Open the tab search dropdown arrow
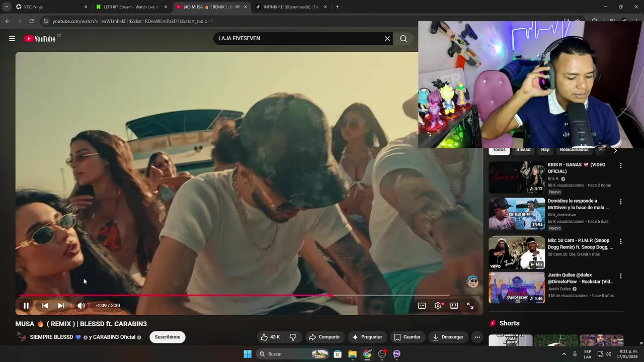This screenshot has width=644, height=362. pyautogui.click(x=6, y=7)
